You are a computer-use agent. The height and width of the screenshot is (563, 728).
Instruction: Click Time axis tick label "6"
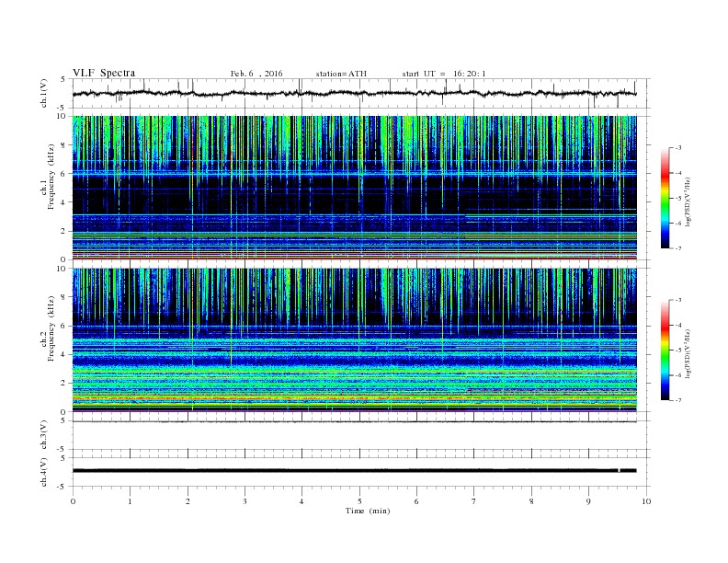tap(416, 501)
